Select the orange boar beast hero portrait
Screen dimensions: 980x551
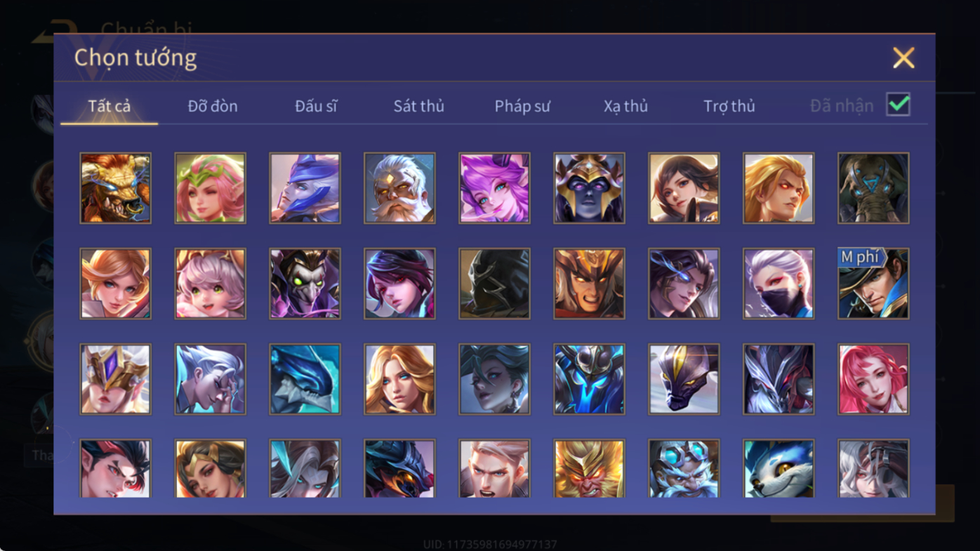[x=115, y=188]
